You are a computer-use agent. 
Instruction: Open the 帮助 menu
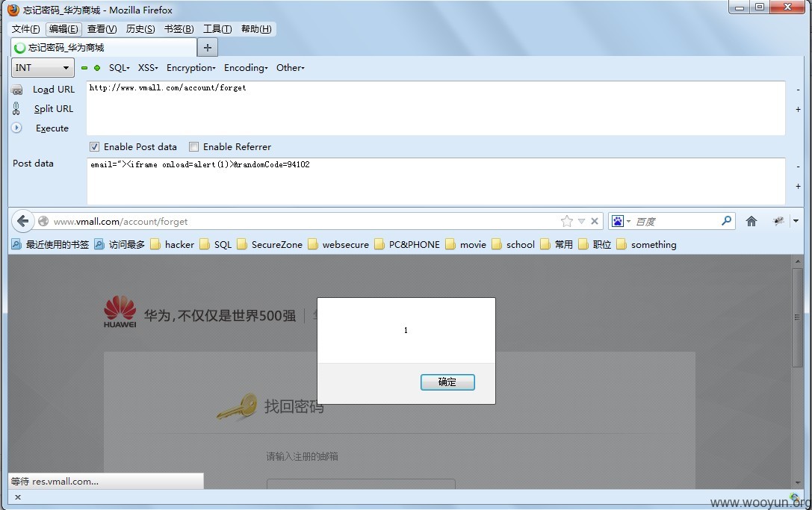(x=256, y=29)
